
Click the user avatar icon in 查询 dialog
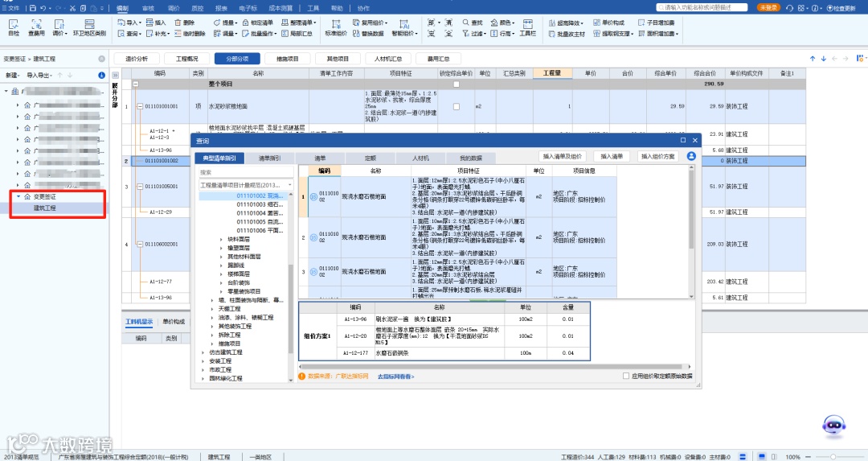(x=691, y=156)
